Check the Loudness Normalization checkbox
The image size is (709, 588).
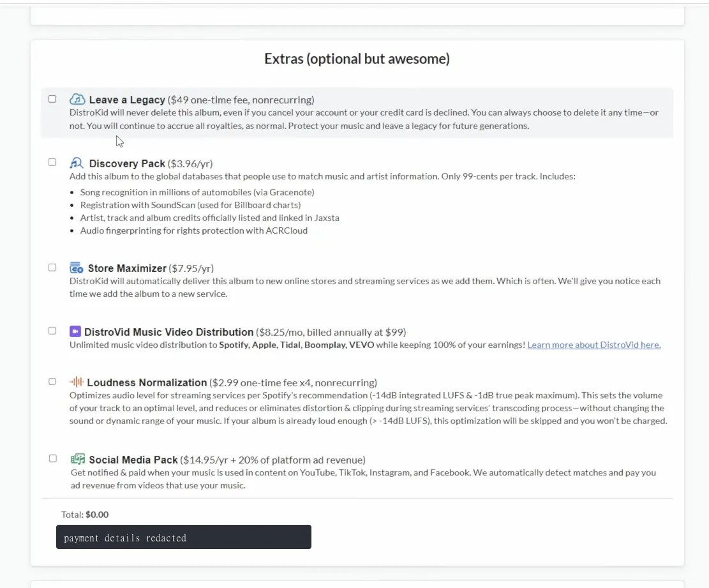(52, 382)
